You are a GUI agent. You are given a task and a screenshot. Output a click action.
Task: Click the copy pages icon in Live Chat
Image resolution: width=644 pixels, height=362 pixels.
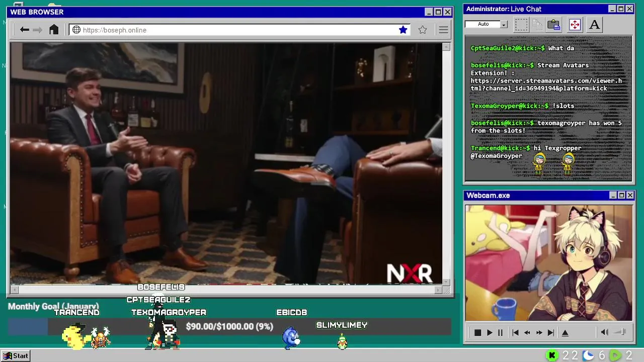(x=537, y=24)
